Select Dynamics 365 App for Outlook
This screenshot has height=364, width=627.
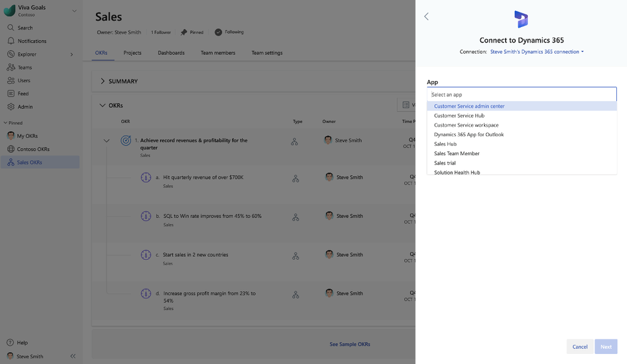click(x=522, y=135)
